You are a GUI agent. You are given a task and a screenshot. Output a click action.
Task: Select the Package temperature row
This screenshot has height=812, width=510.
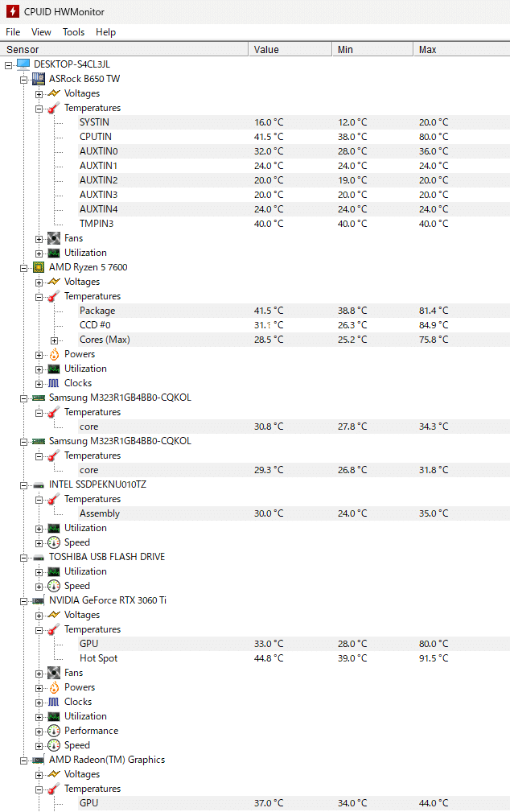[294, 311]
